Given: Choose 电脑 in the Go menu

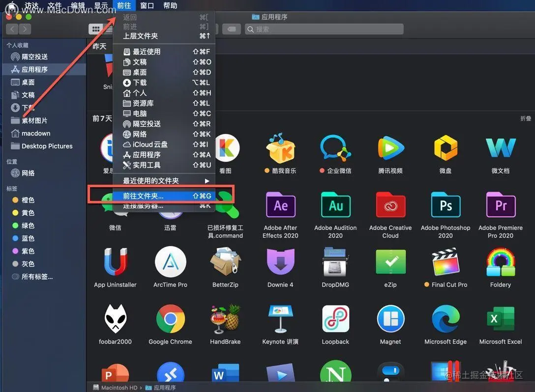Looking at the screenshot, I should pyautogui.click(x=164, y=113).
